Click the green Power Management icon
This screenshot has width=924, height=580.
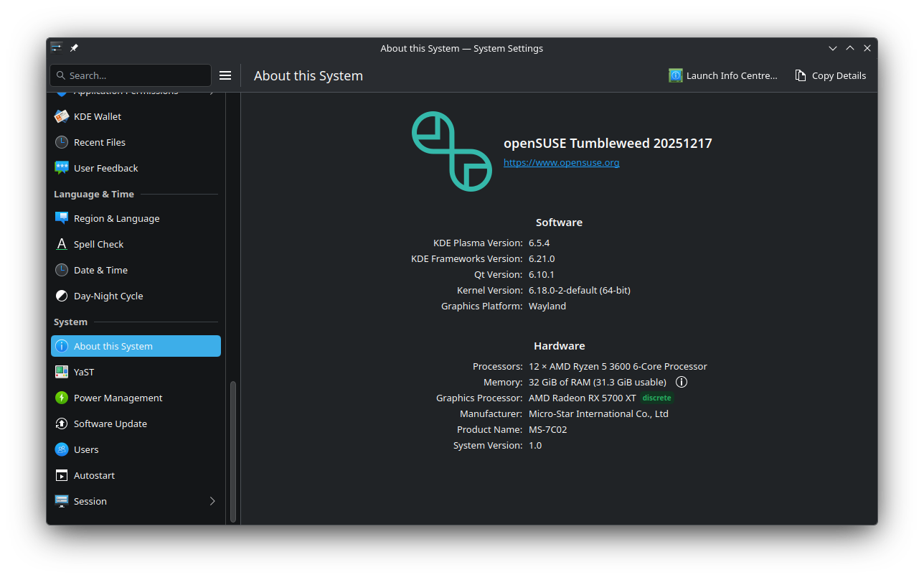62,398
